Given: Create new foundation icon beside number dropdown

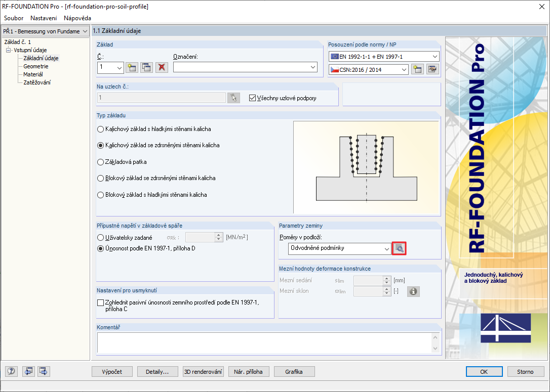Looking at the screenshot, I should click(132, 67).
